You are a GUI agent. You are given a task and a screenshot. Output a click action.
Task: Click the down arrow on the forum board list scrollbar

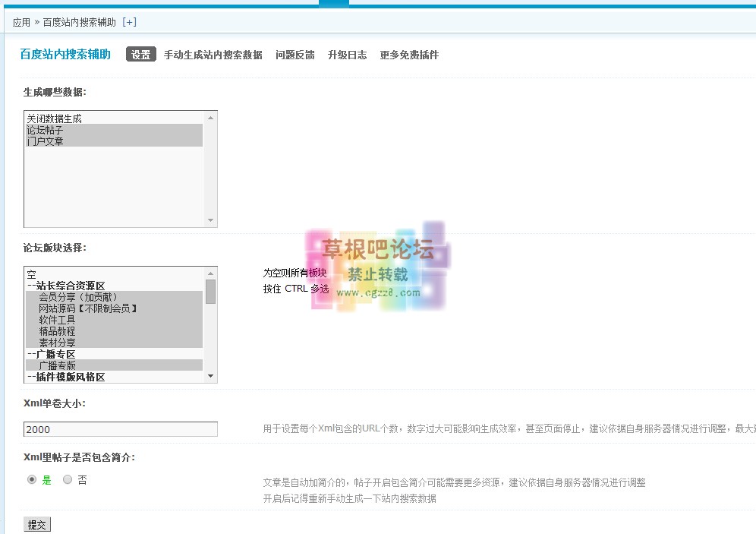[x=211, y=377]
